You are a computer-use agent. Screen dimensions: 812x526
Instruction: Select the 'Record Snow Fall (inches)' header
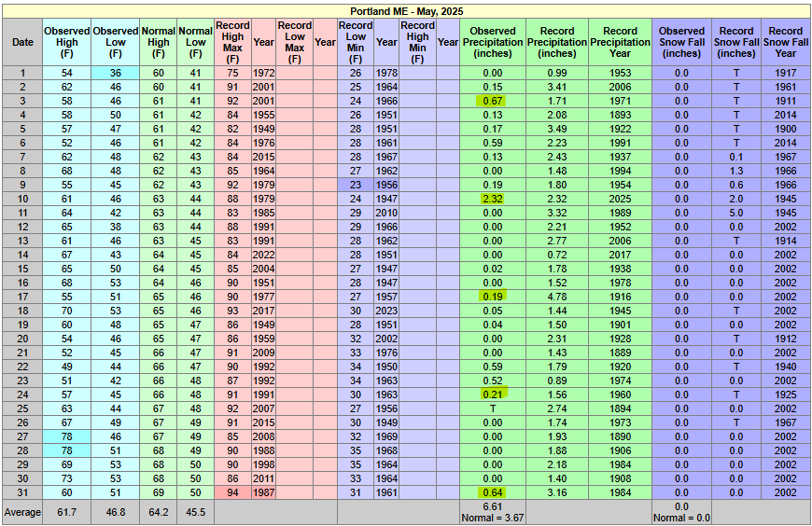(x=736, y=42)
